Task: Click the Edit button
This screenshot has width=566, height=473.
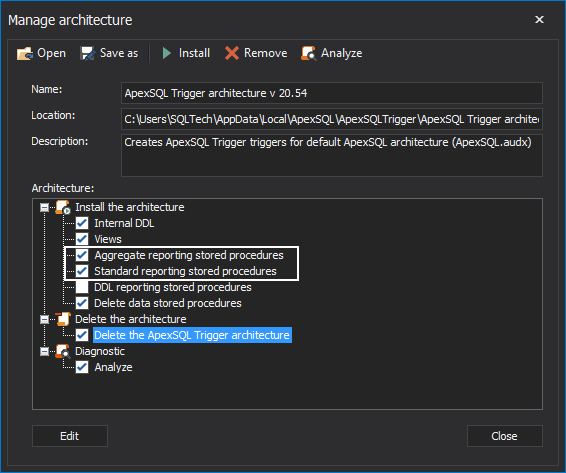Action: click(70, 436)
